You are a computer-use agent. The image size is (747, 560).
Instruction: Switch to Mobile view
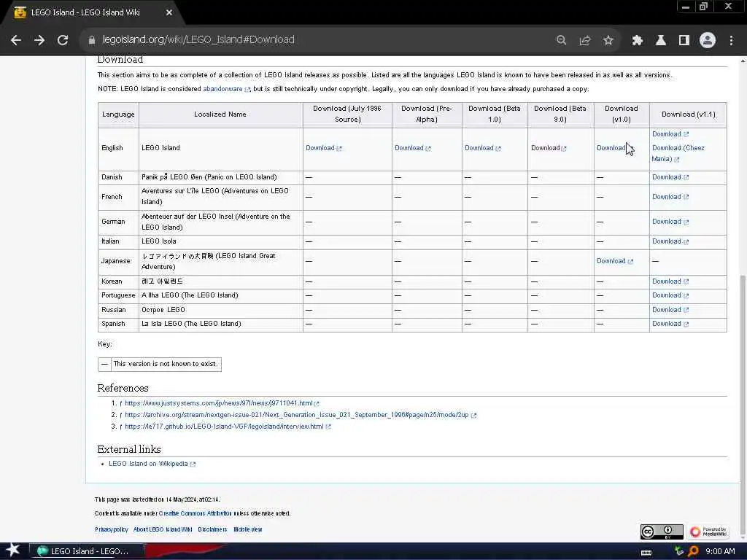(x=248, y=529)
